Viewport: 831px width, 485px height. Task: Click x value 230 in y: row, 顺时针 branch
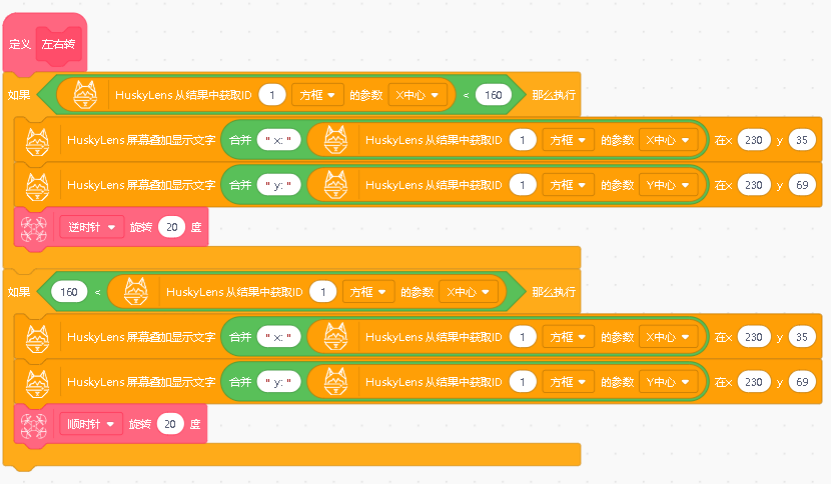click(754, 382)
